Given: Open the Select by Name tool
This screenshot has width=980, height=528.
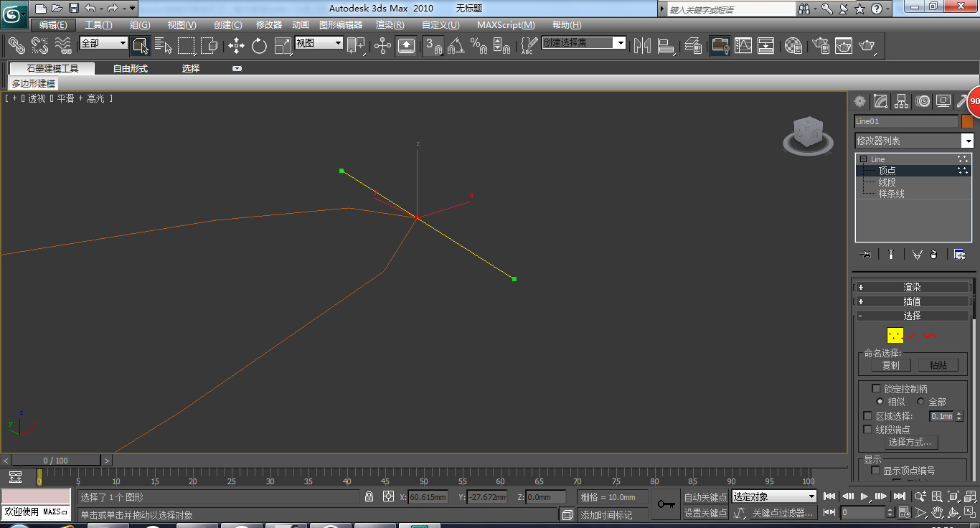Looking at the screenshot, I should point(164,46).
